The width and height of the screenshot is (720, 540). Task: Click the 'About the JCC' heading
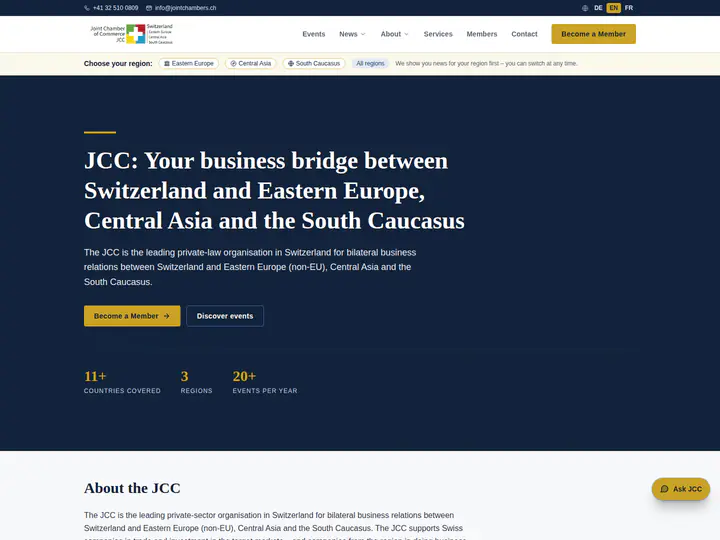[132, 488]
